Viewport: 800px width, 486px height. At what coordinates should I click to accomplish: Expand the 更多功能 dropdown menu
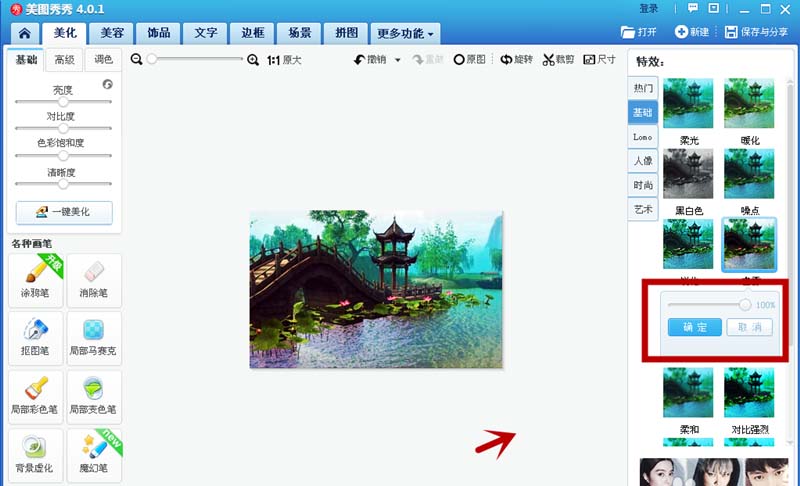(405, 34)
